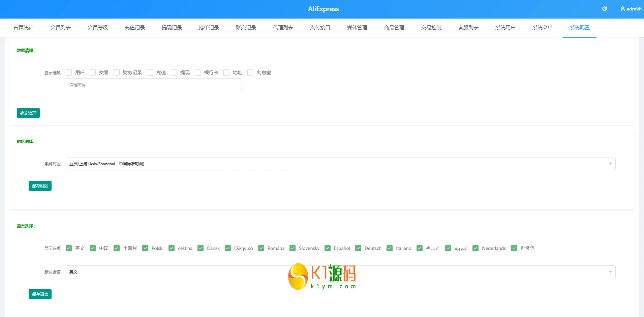Go to 客服列表 tab
Screen dimensions: 644x317
pos(468,28)
